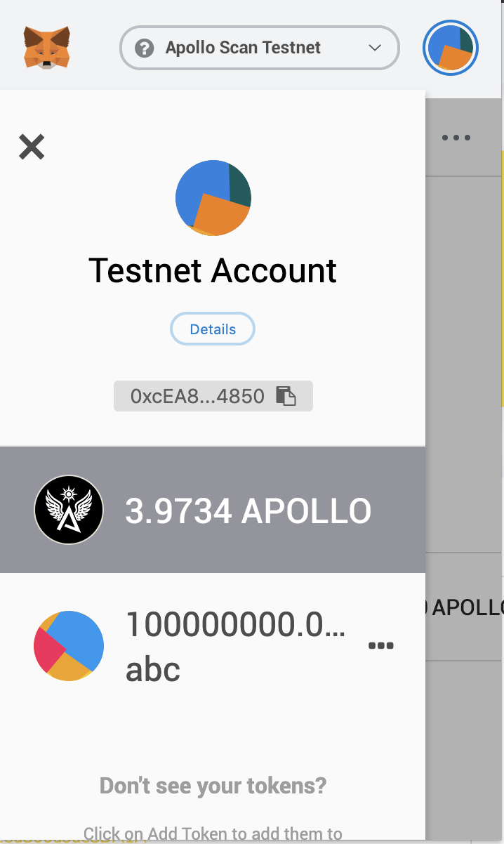Click the MetaMask fox logo
Screen dimensions: 504x844
click(47, 47)
